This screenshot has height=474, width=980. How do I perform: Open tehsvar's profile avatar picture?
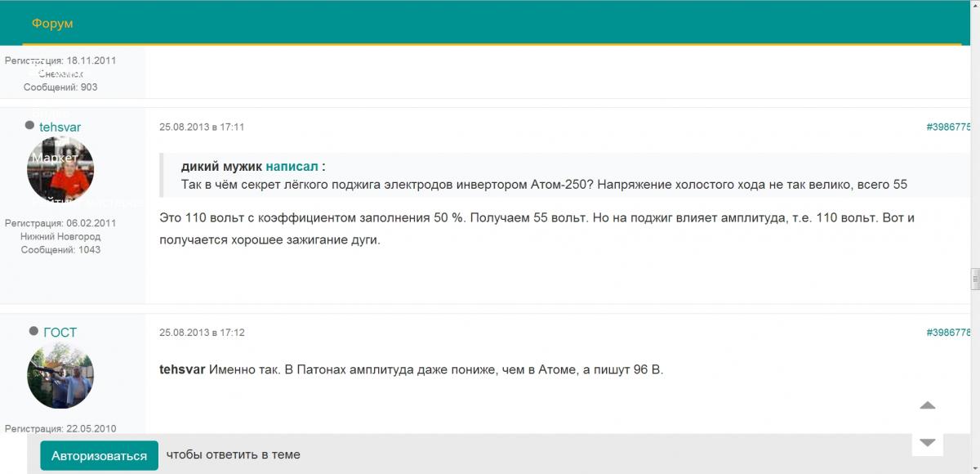(60, 170)
